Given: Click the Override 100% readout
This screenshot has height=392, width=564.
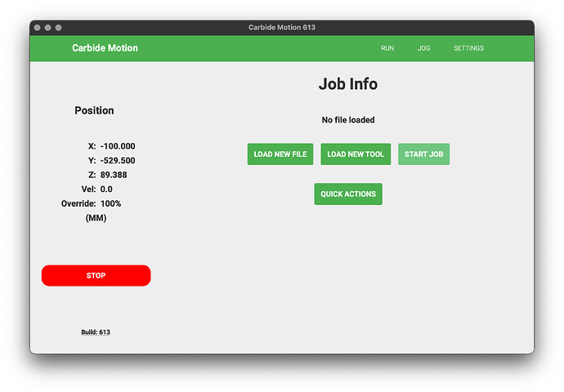Looking at the screenshot, I should tap(111, 203).
